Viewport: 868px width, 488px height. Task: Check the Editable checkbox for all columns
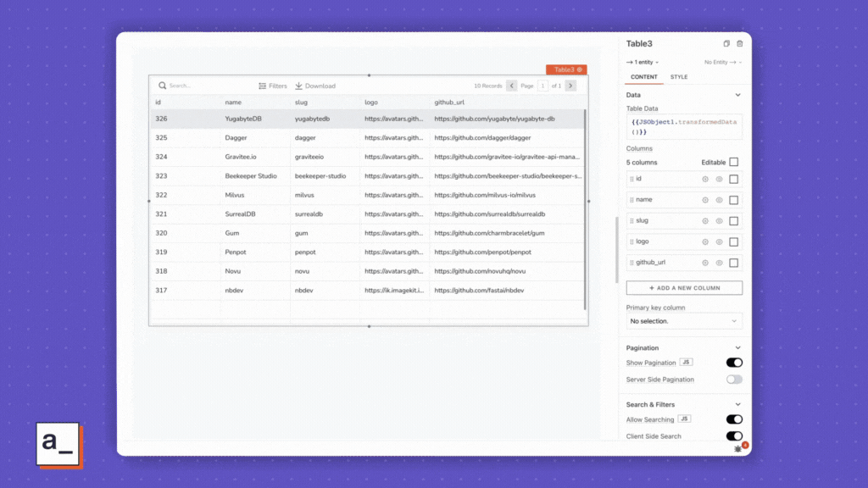(733, 162)
